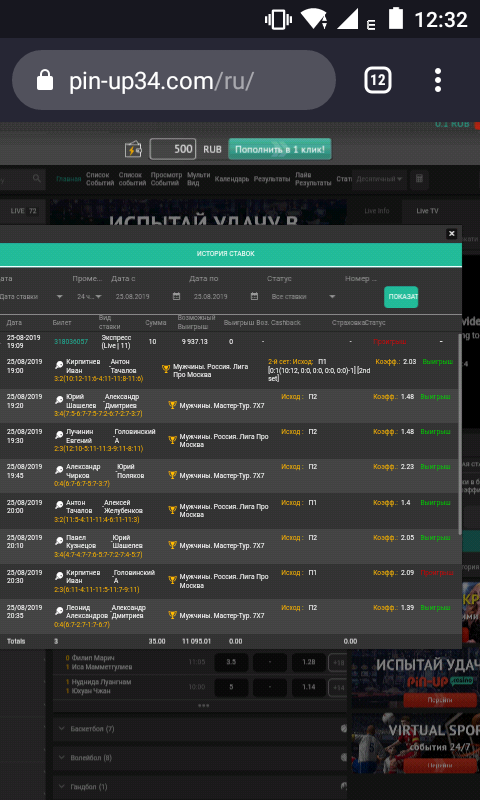Click odds 3.5 for Филип Марич match
Screen dimensions: 480x800
(x=231, y=662)
